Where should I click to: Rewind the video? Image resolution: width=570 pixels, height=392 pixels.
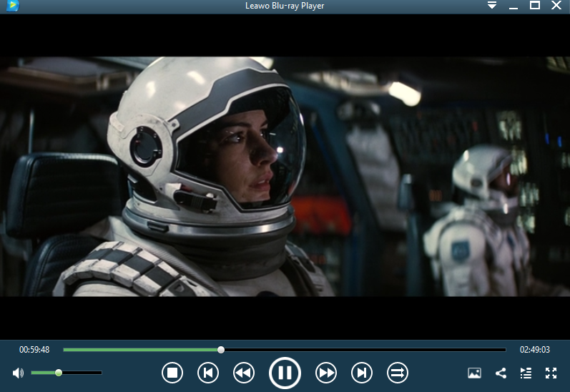[244, 373]
